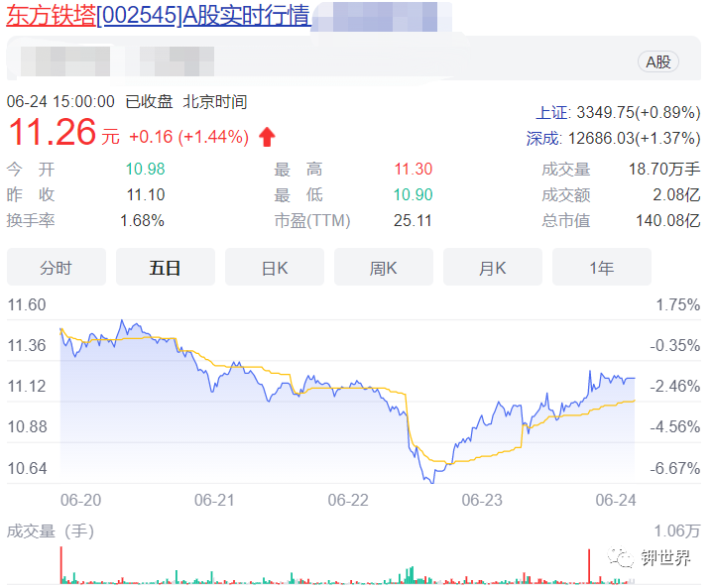Click the 成交量 value 18.70万手
This screenshot has width=713, height=588.
(664, 170)
